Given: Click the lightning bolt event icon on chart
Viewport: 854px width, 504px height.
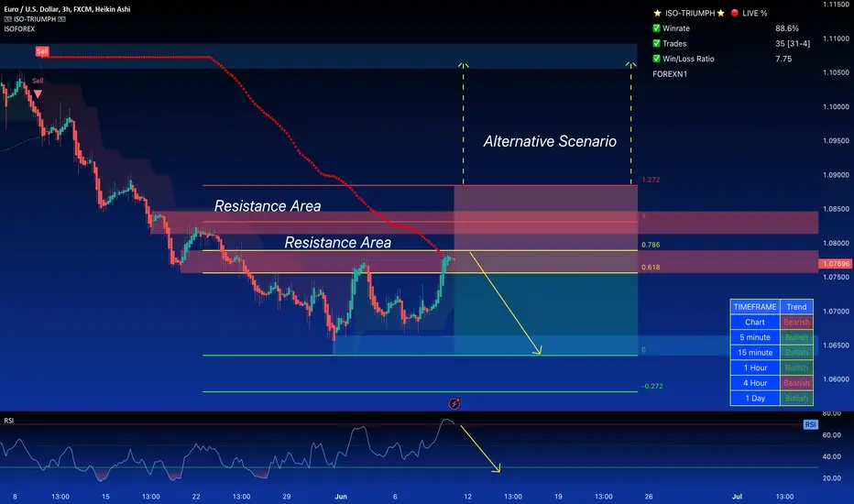Looking at the screenshot, I should coord(454,404).
